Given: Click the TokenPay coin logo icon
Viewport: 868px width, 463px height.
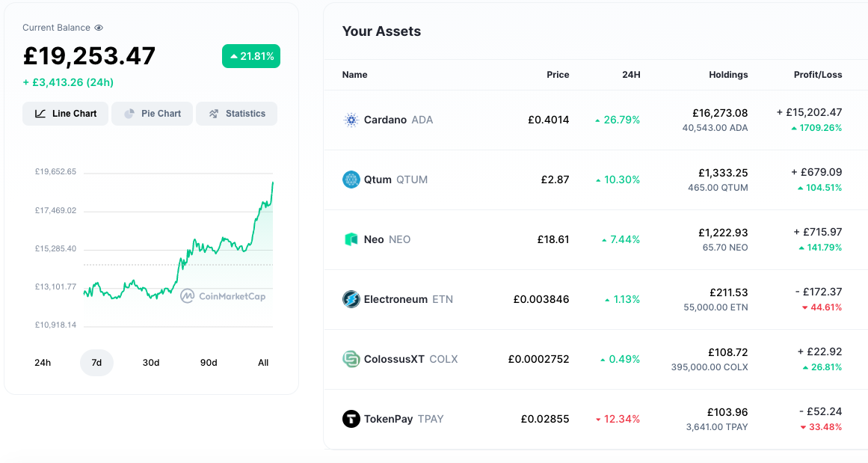Looking at the screenshot, I should (351, 419).
